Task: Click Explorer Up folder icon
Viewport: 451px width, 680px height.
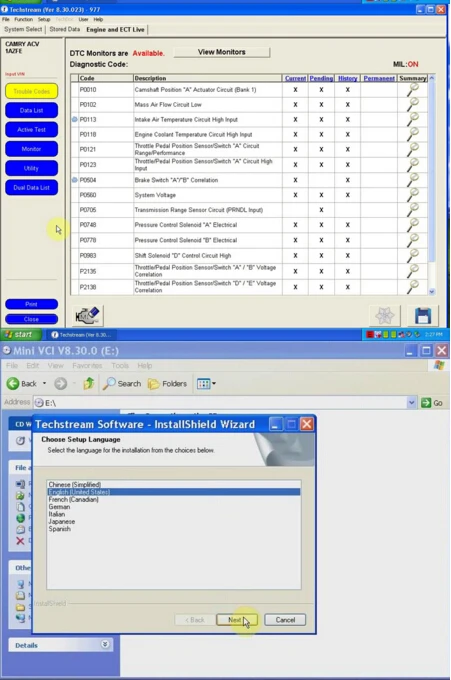Action: tap(88, 383)
